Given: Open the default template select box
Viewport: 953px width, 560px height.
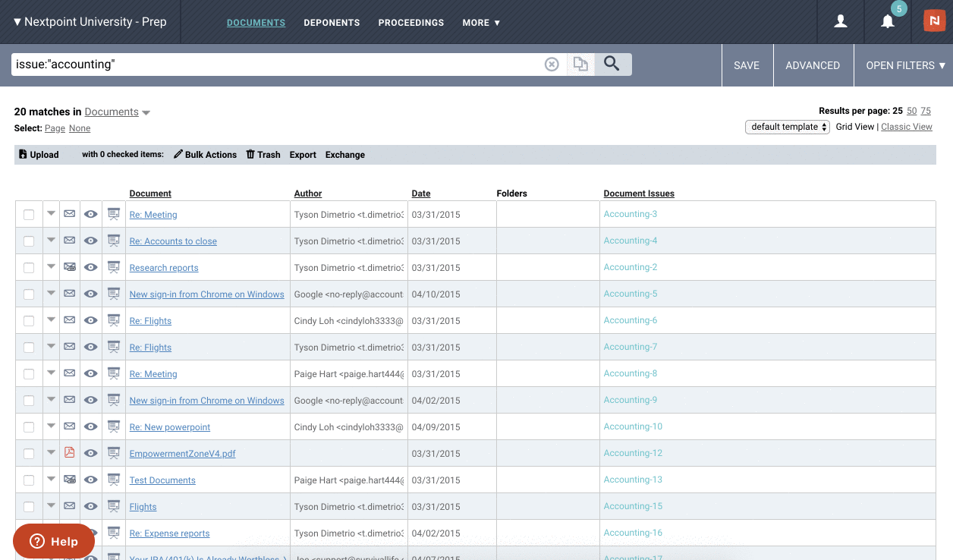Looking at the screenshot, I should coord(788,127).
